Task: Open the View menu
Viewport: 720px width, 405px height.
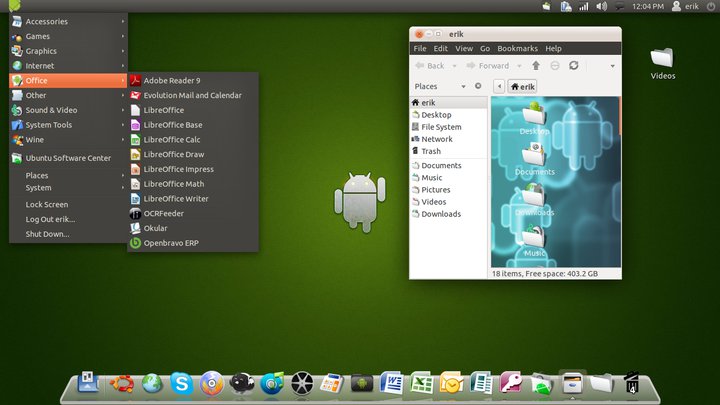Action: coord(464,48)
